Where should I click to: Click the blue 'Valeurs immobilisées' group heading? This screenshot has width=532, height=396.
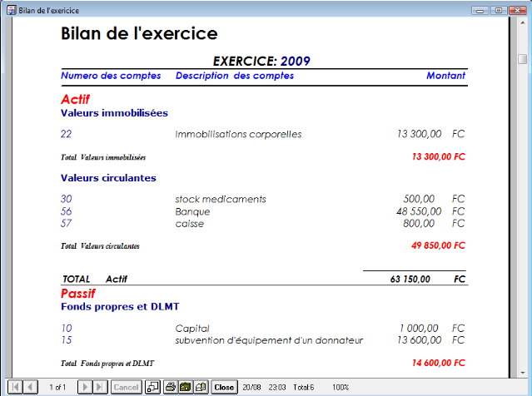(x=114, y=113)
